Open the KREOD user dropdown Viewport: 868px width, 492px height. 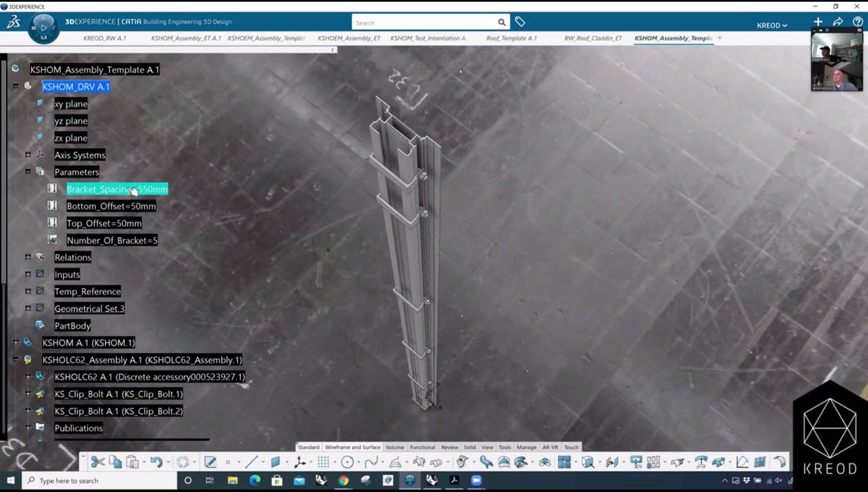click(x=772, y=25)
